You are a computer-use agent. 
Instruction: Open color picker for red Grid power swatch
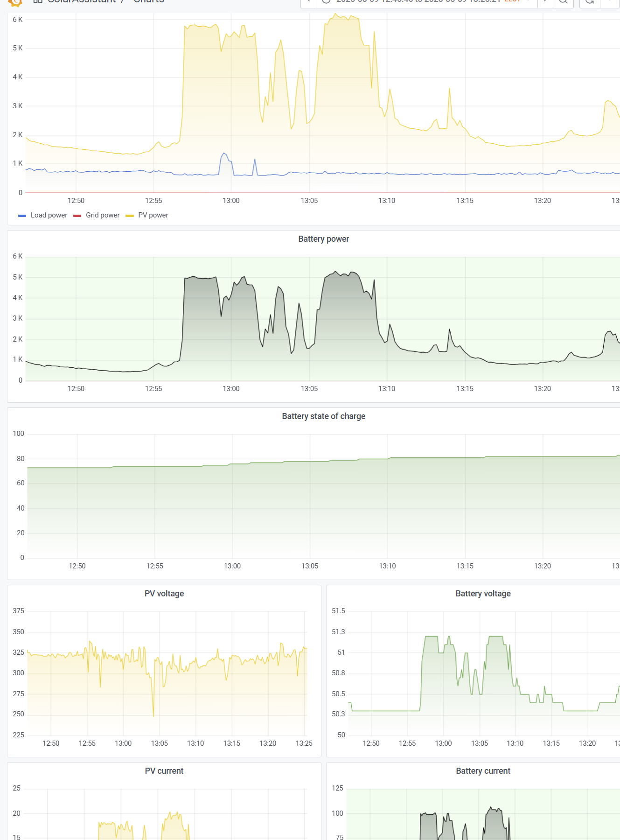click(77, 216)
